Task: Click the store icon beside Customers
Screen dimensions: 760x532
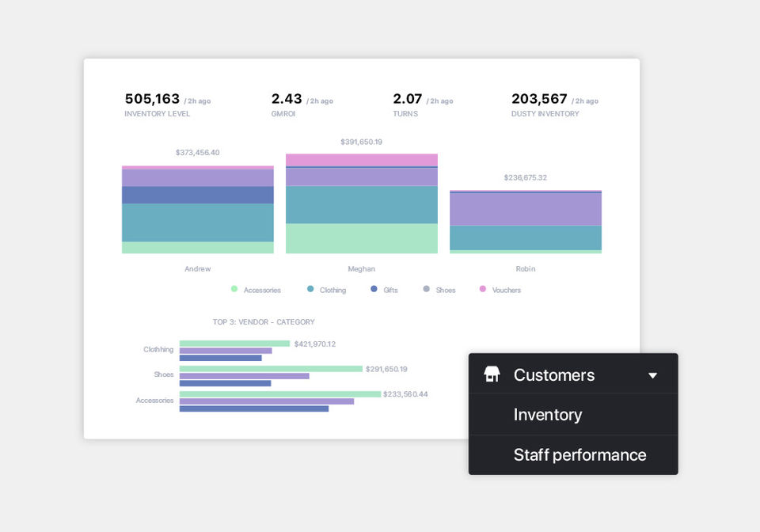Action: click(492, 374)
